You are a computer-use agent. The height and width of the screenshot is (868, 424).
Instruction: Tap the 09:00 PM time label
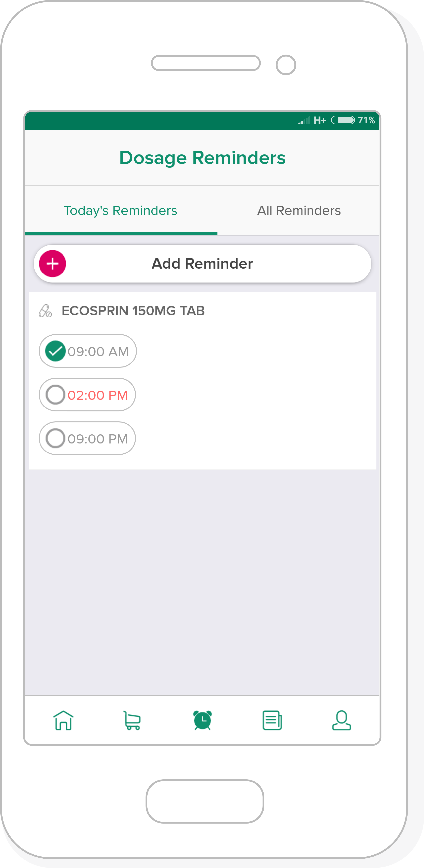[98, 439]
